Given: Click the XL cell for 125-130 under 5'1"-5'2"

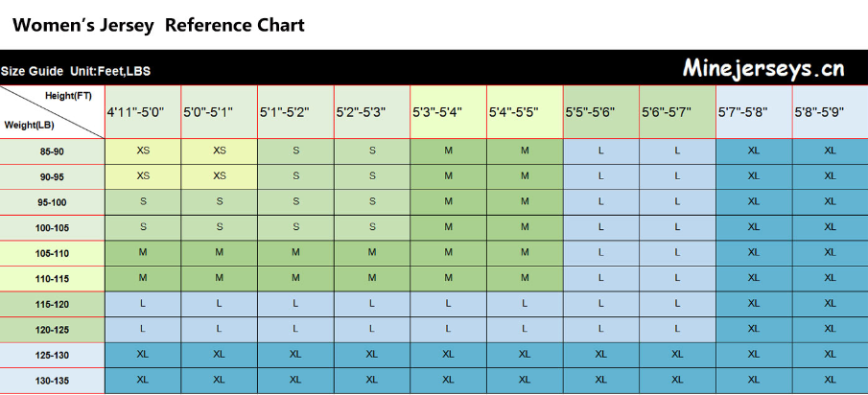Looking at the screenshot, I should (295, 355).
